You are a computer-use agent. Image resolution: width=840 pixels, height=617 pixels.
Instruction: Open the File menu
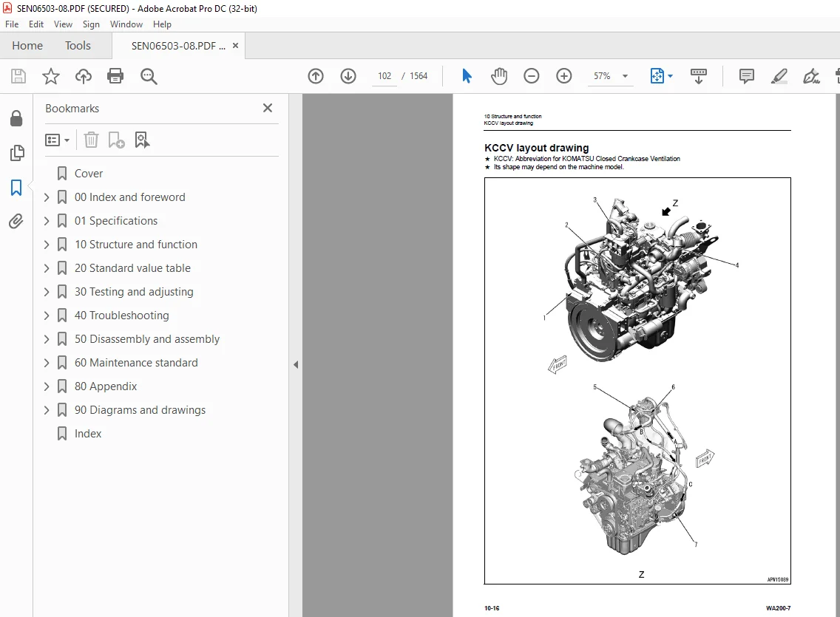(x=12, y=24)
